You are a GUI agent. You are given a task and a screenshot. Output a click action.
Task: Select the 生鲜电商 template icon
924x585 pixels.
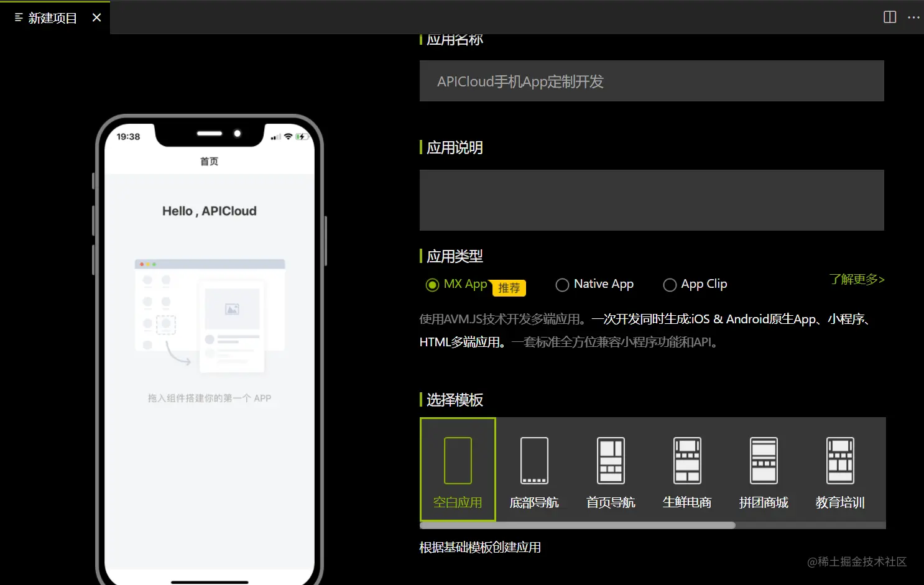click(x=687, y=461)
